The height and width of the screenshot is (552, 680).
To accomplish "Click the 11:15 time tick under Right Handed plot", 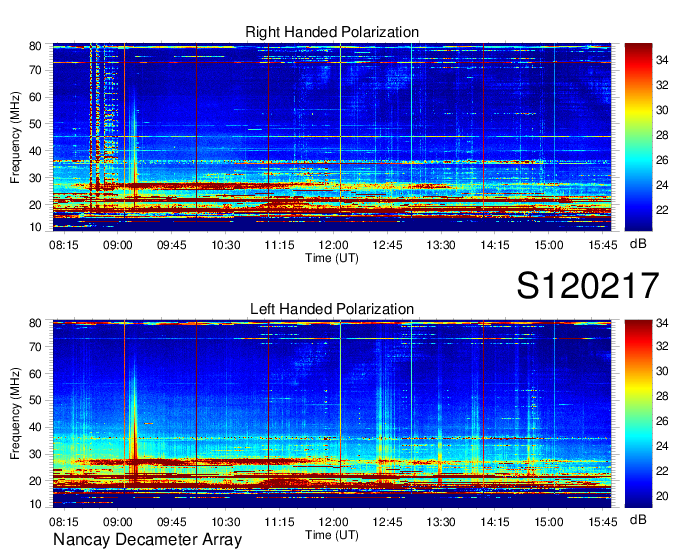I will point(279,245).
